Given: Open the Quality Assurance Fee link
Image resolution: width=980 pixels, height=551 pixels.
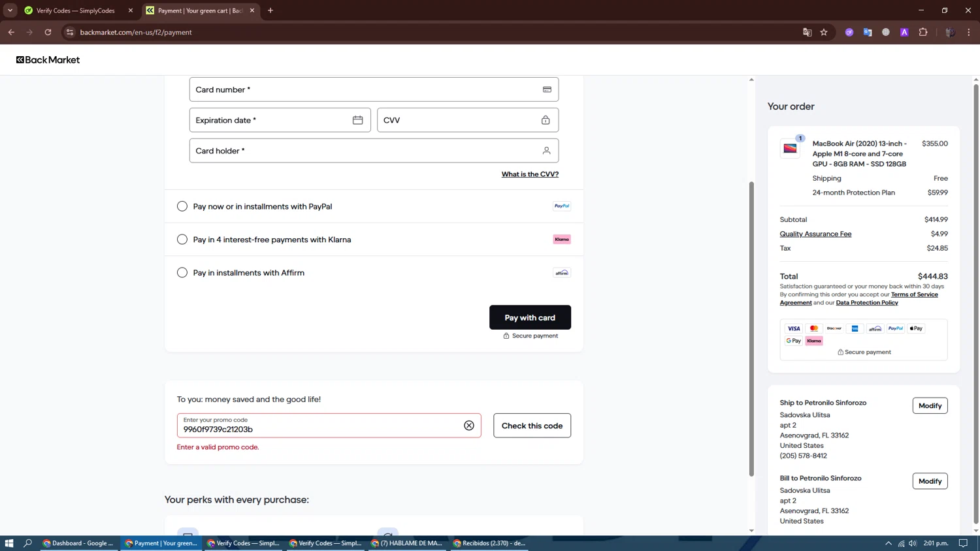Looking at the screenshot, I should click(x=815, y=234).
